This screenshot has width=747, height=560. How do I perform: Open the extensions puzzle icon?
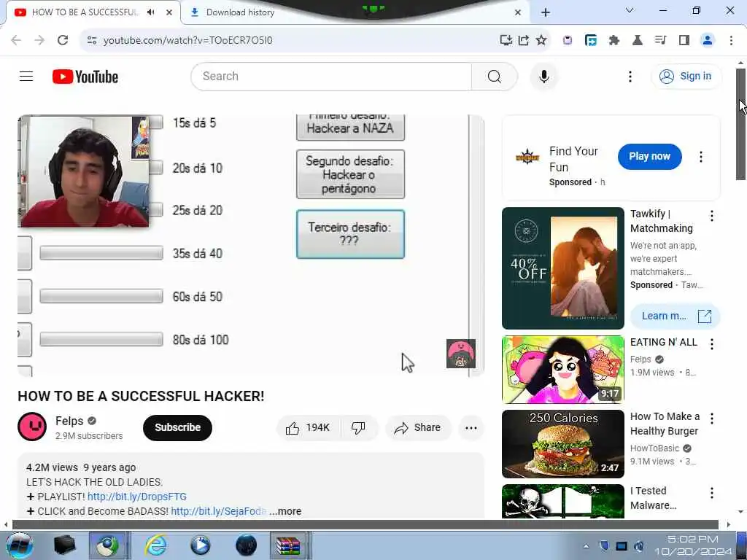[x=614, y=40]
